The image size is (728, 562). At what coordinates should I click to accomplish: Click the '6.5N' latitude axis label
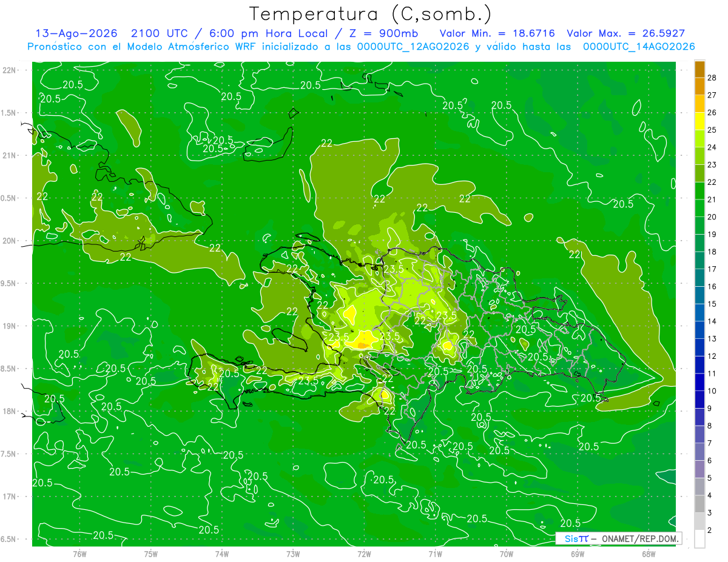click(x=8, y=540)
